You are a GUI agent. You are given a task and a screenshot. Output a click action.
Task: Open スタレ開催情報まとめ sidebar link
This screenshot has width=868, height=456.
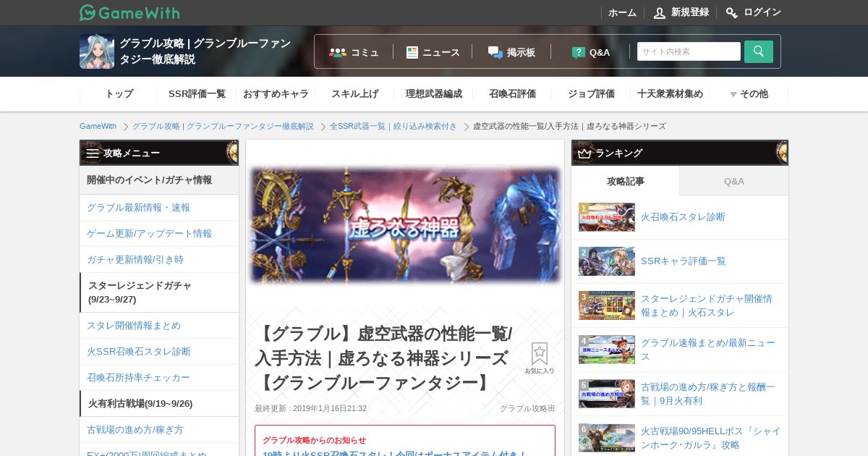[x=159, y=326]
